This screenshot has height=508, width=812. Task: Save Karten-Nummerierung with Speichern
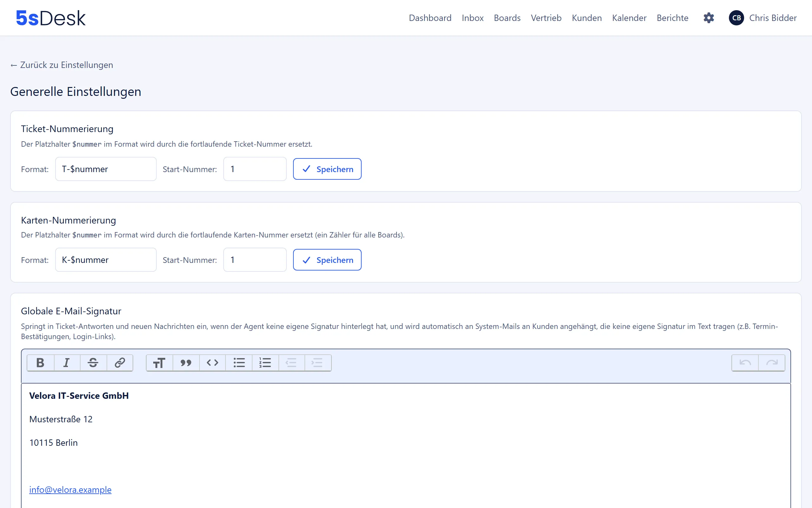pyautogui.click(x=327, y=260)
